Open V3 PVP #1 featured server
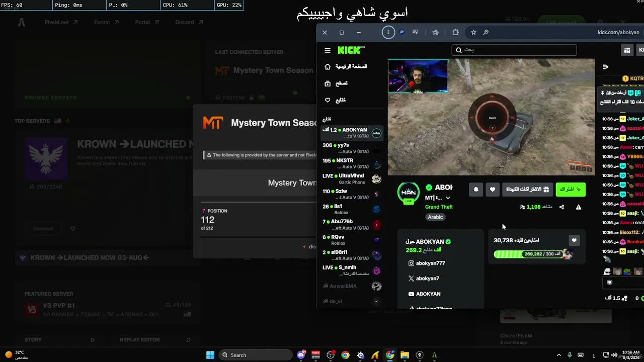The image size is (644, 362). (108, 309)
